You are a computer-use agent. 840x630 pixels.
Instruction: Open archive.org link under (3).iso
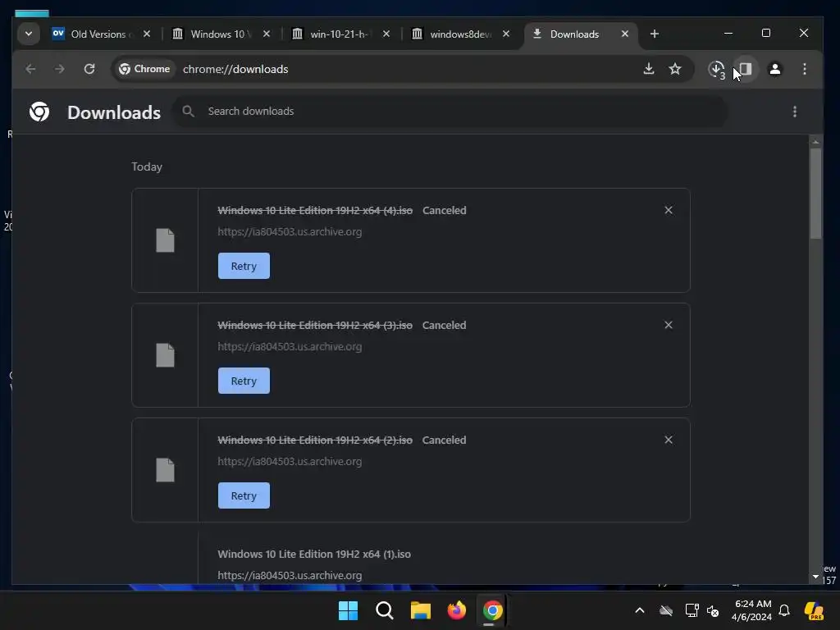pyautogui.click(x=290, y=347)
